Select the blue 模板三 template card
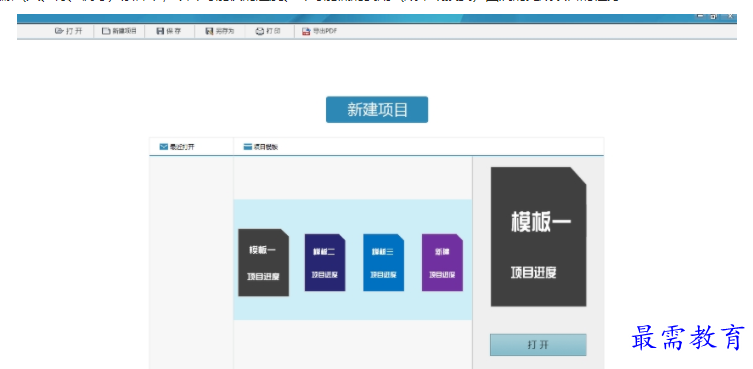The image size is (753, 369). point(384,262)
